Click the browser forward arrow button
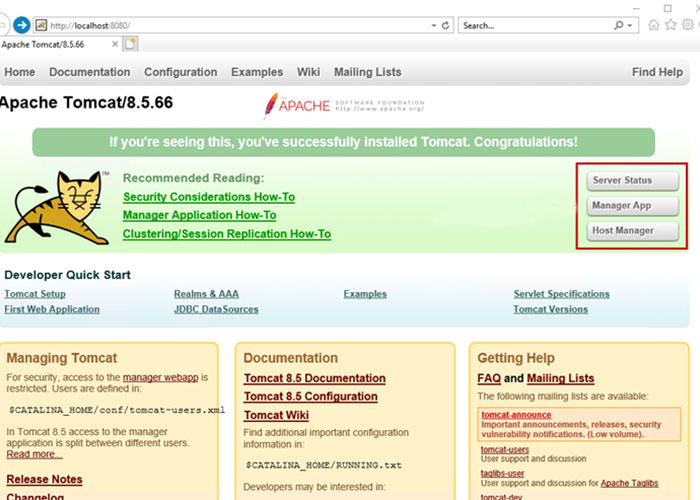The height and width of the screenshot is (500, 700). (21, 25)
